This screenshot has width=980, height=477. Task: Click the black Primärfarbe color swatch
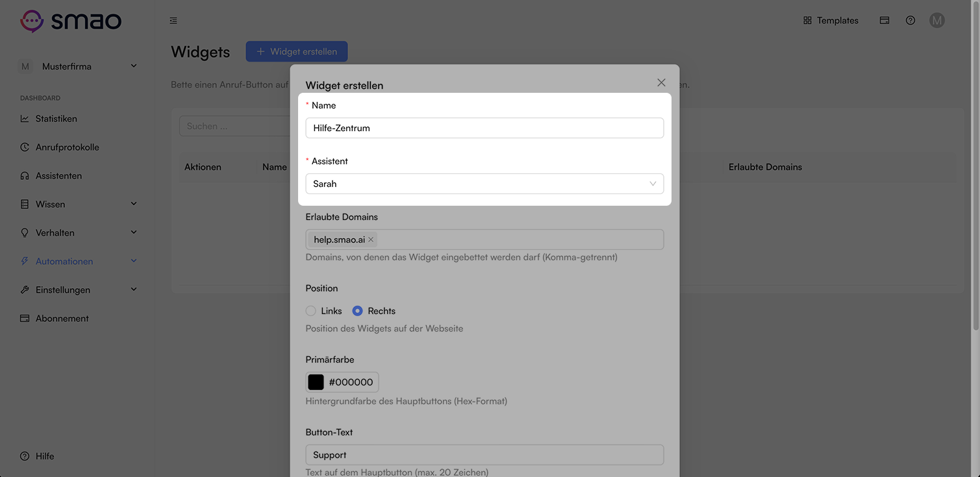(x=316, y=382)
